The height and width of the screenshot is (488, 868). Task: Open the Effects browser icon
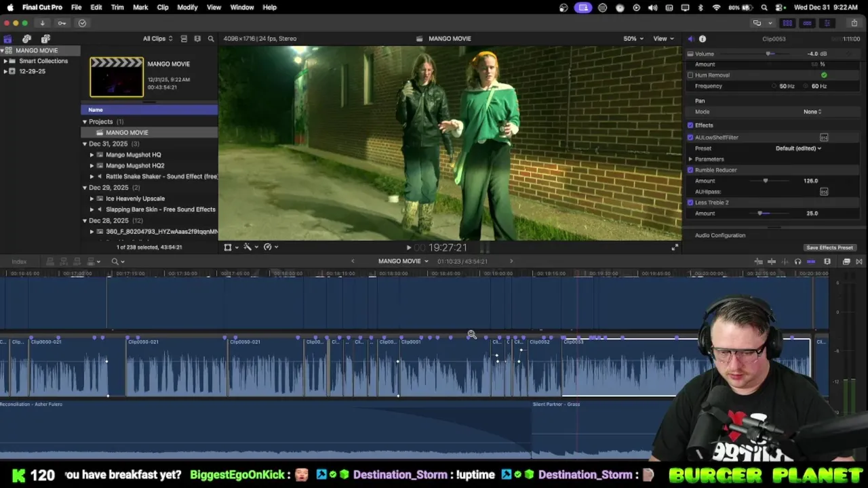[846, 262]
